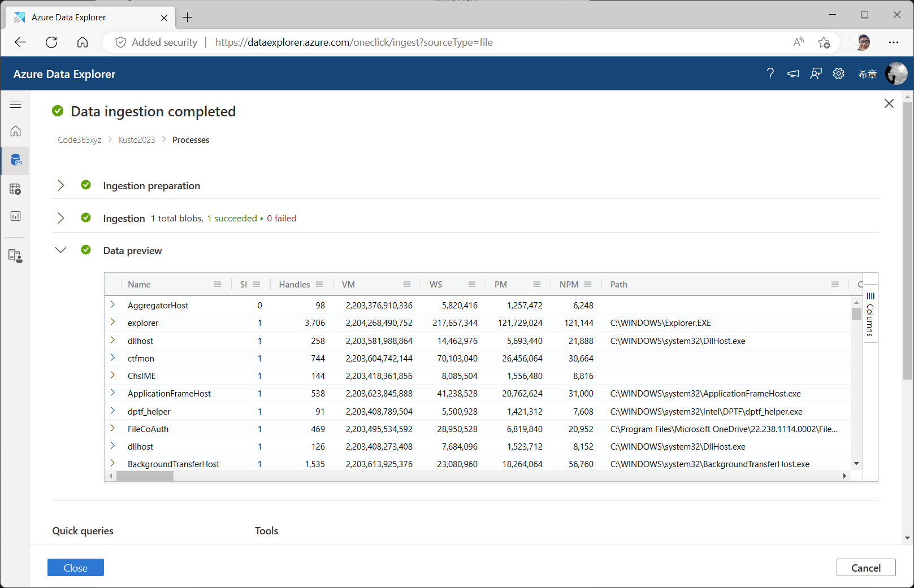Open the NPM column menu icon

point(588,284)
